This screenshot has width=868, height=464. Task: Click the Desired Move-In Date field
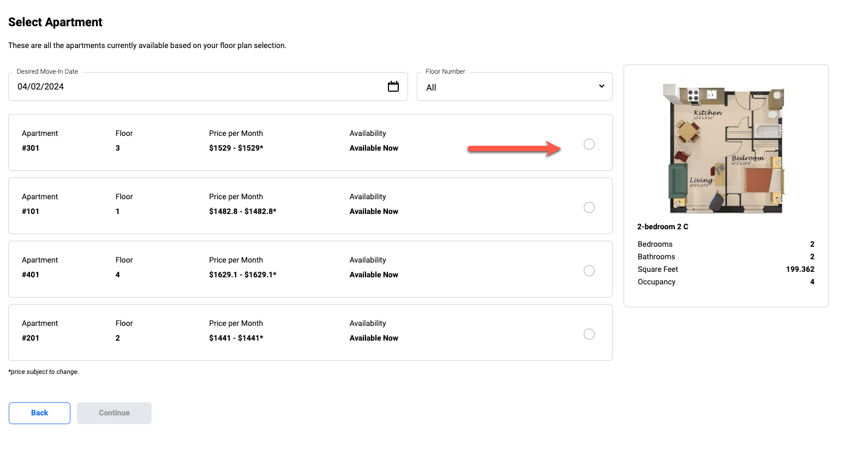(208, 87)
